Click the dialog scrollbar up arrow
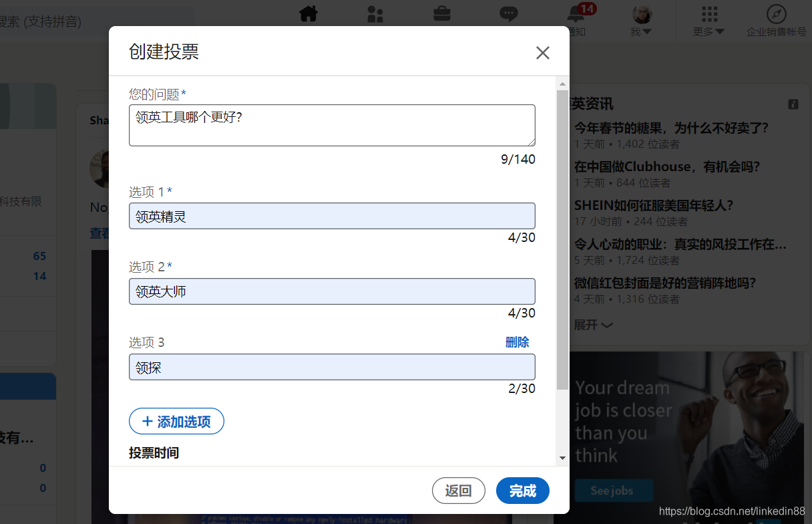 [562, 84]
